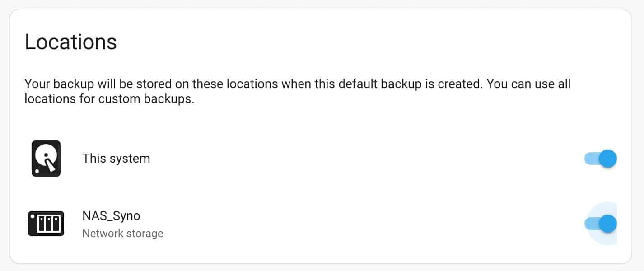
Task: Click the platter circle in hard disk icon
Action: click(x=46, y=155)
